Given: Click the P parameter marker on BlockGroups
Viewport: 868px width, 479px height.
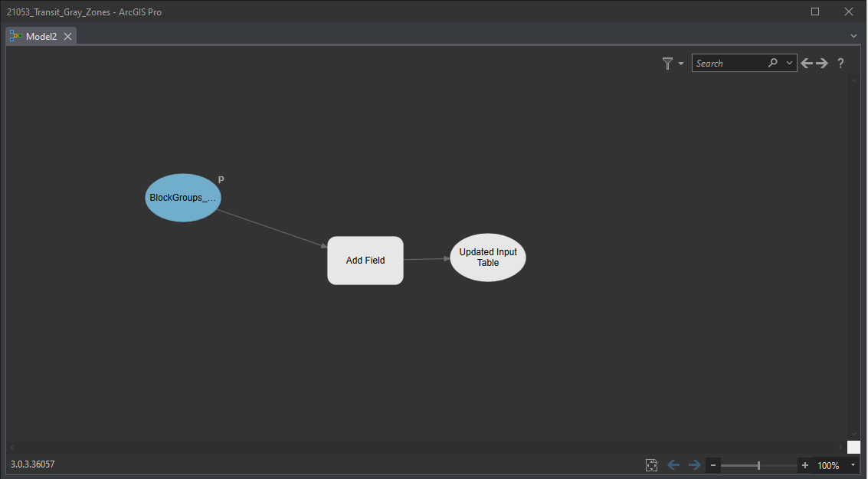Looking at the screenshot, I should pyautogui.click(x=221, y=179).
